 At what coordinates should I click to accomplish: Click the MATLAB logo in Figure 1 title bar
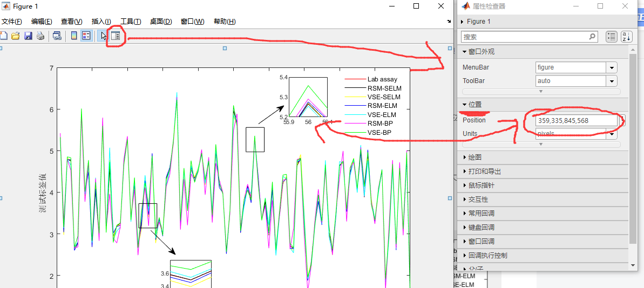(x=6, y=6)
